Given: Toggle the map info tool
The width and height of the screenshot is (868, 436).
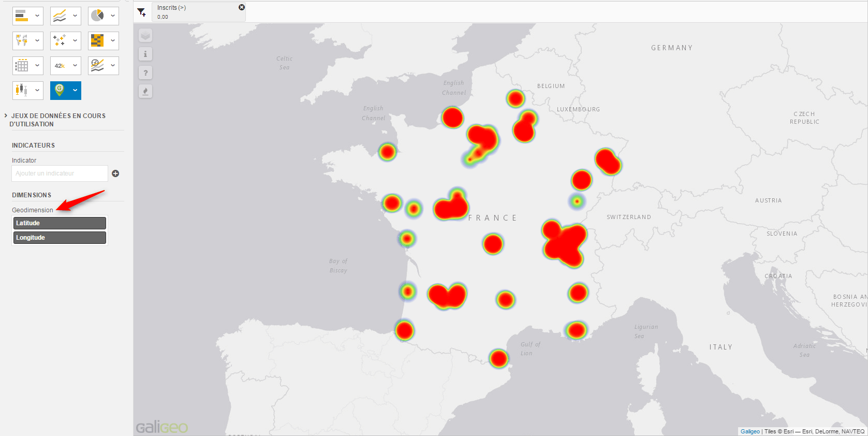Looking at the screenshot, I should coord(145,54).
